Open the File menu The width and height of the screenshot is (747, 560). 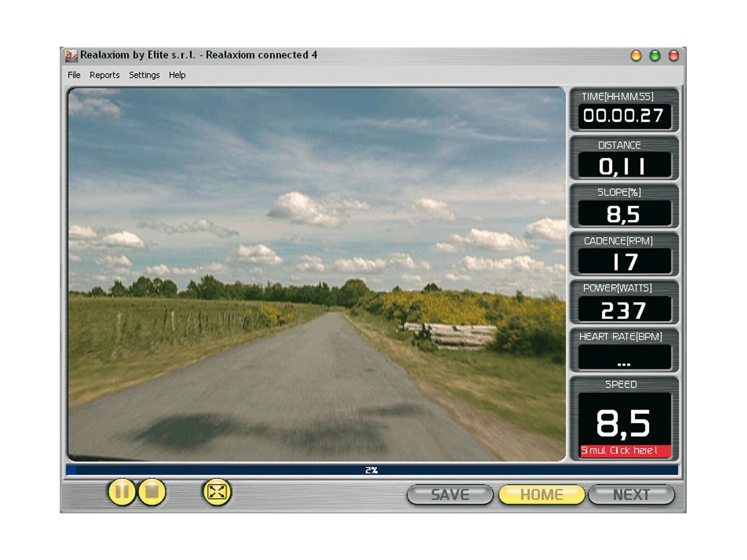[x=74, y=75]
